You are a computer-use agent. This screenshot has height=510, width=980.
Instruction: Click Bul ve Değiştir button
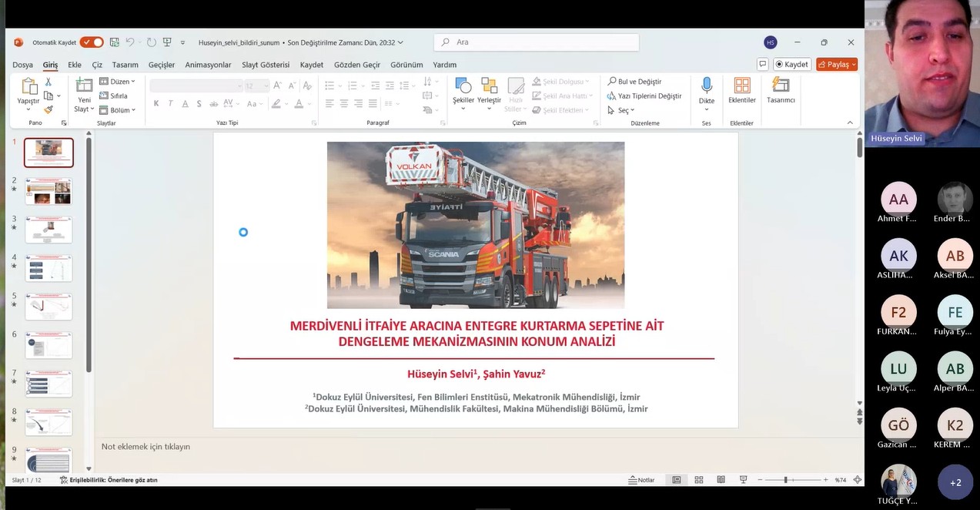(x=634, y=82)
